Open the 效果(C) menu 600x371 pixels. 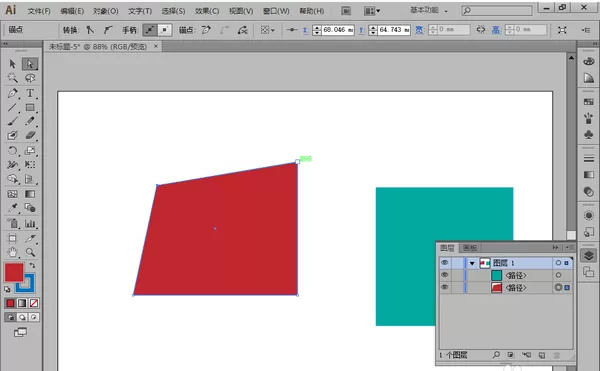207,11
